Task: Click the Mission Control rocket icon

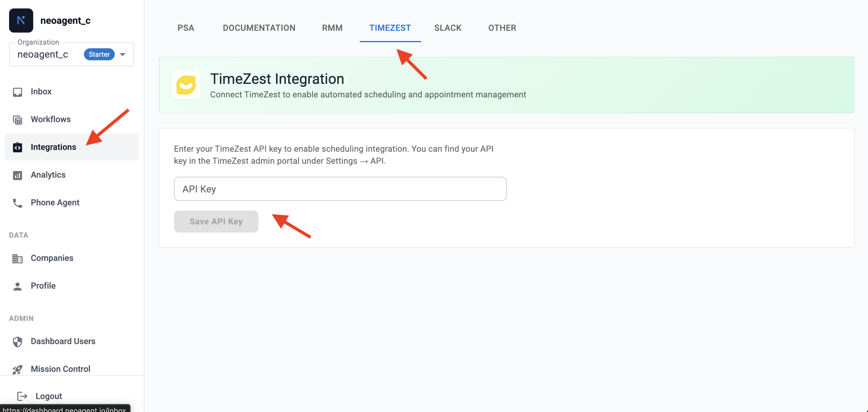Action: (17, 369)
